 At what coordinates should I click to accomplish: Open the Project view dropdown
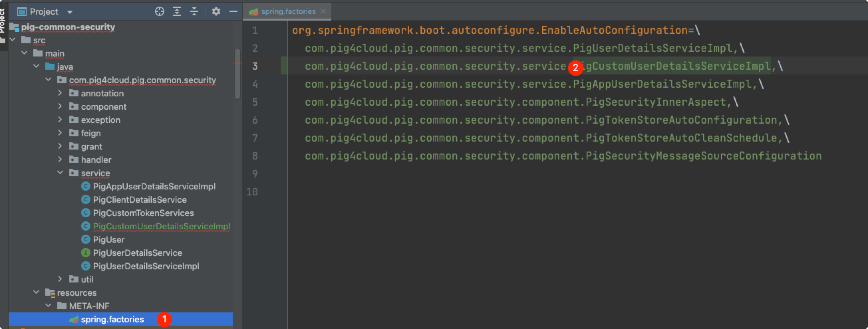click(x=70, y=12)
